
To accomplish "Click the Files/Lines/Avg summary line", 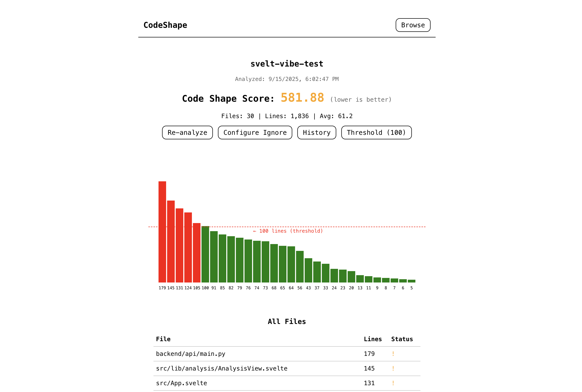I will point(287,116).
